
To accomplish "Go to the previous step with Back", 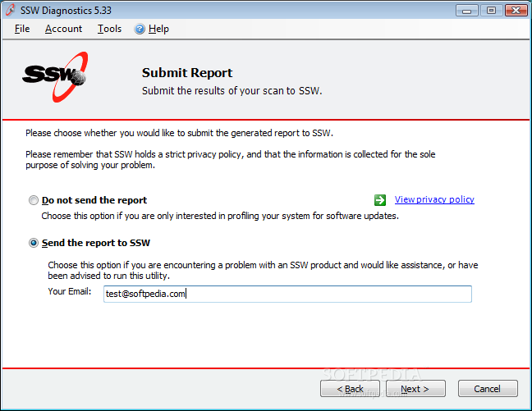I will [350, 389].
